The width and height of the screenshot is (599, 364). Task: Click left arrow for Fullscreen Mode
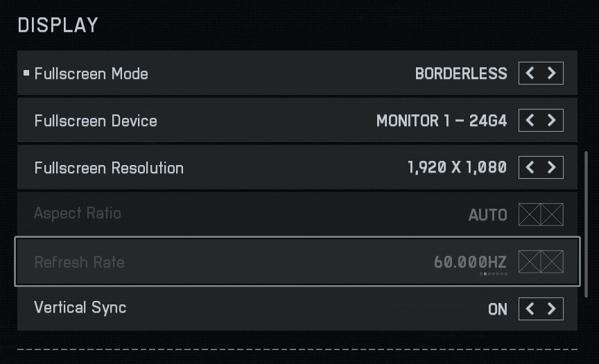[x=530, y=73]
